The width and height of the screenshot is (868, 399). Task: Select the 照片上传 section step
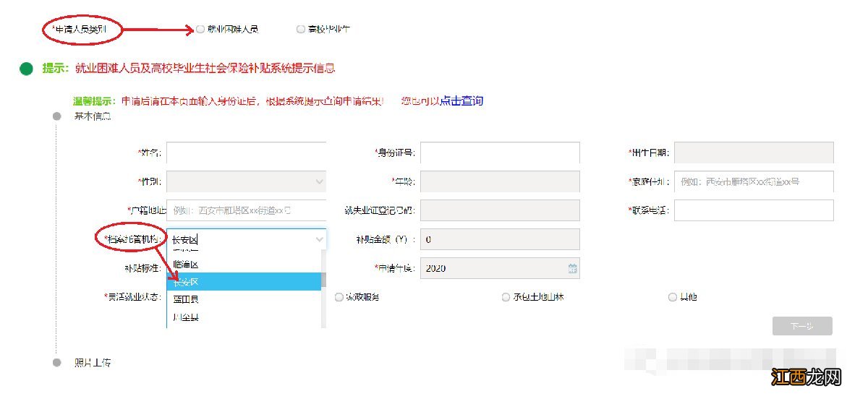[x=92, y=362]
